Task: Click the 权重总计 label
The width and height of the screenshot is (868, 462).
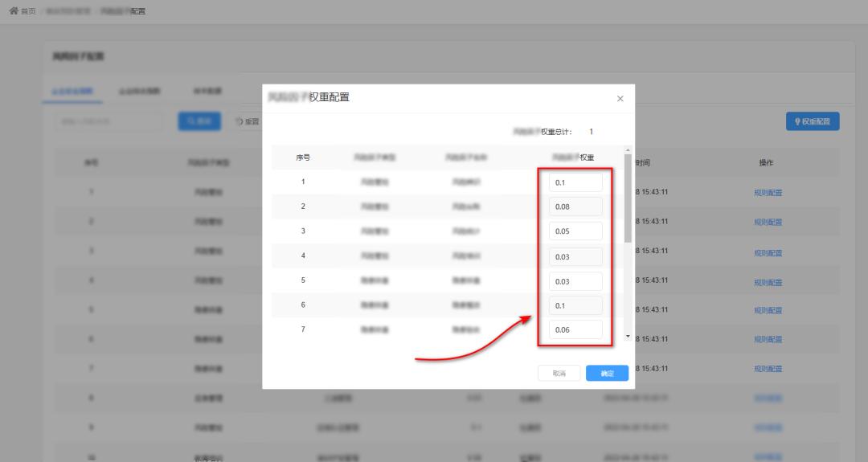Action: pos(542,132)
